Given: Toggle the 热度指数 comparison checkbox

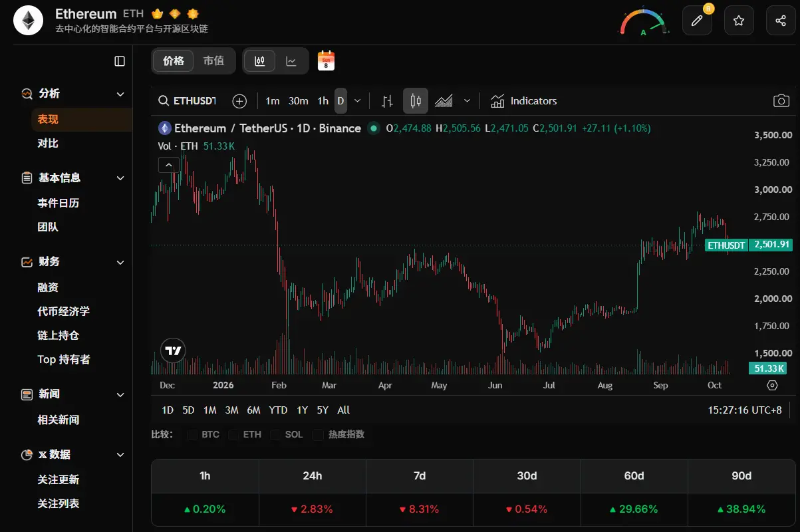Looking at the screenshot, I should pos(318,435).
